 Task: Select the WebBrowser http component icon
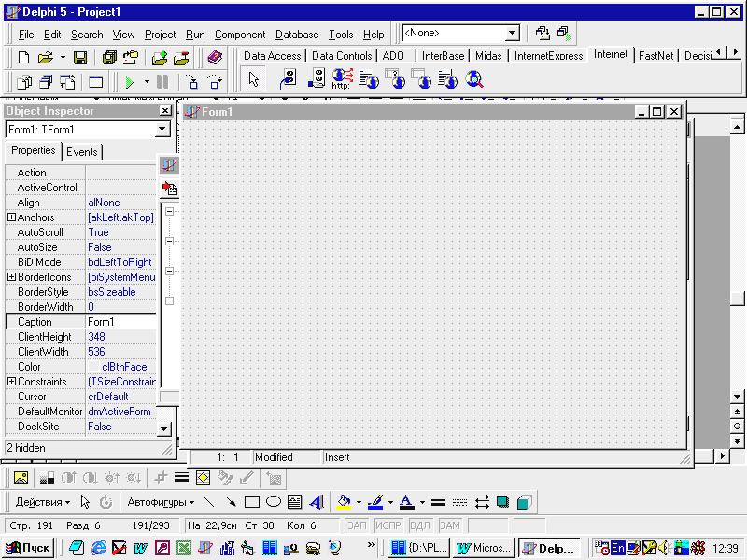343,78
